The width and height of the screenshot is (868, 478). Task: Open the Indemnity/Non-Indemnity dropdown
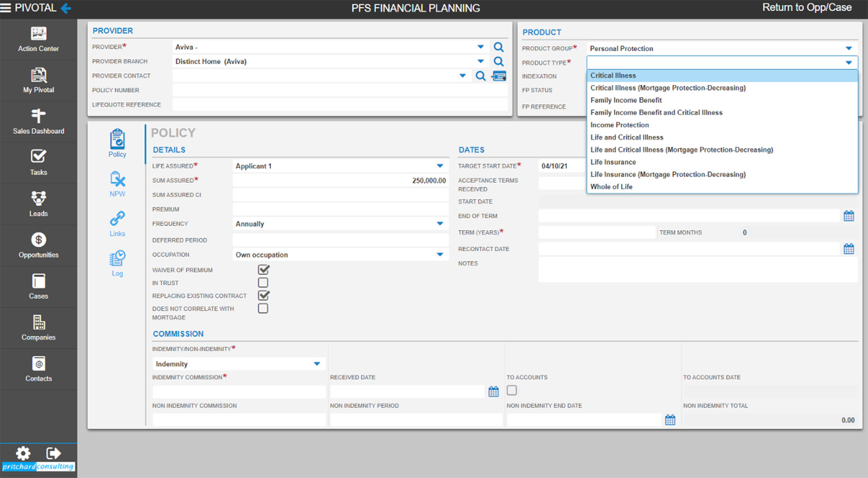pos(317,364)
